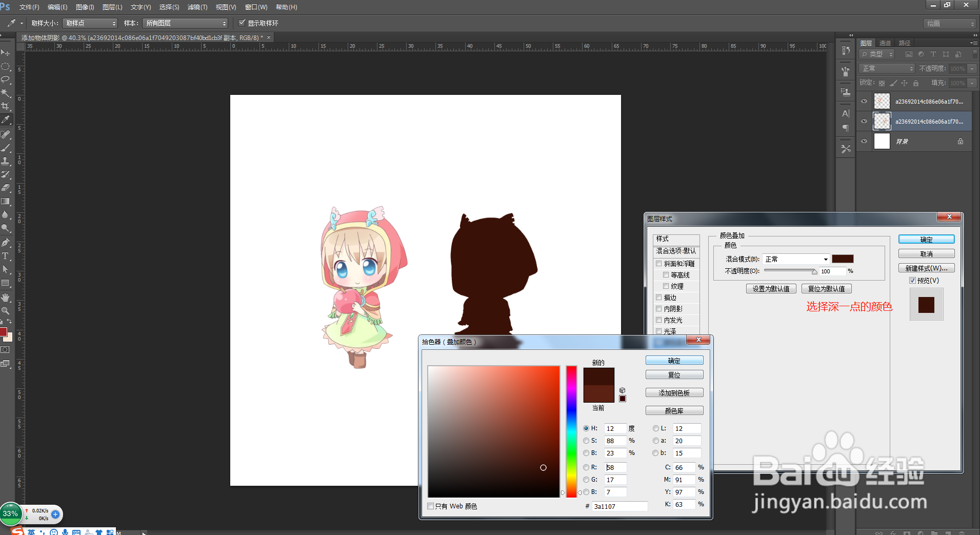Screen dimensions: 980x535
Task: Click 取消 in the 图层样式 dialog
Action: coord(926,254)
